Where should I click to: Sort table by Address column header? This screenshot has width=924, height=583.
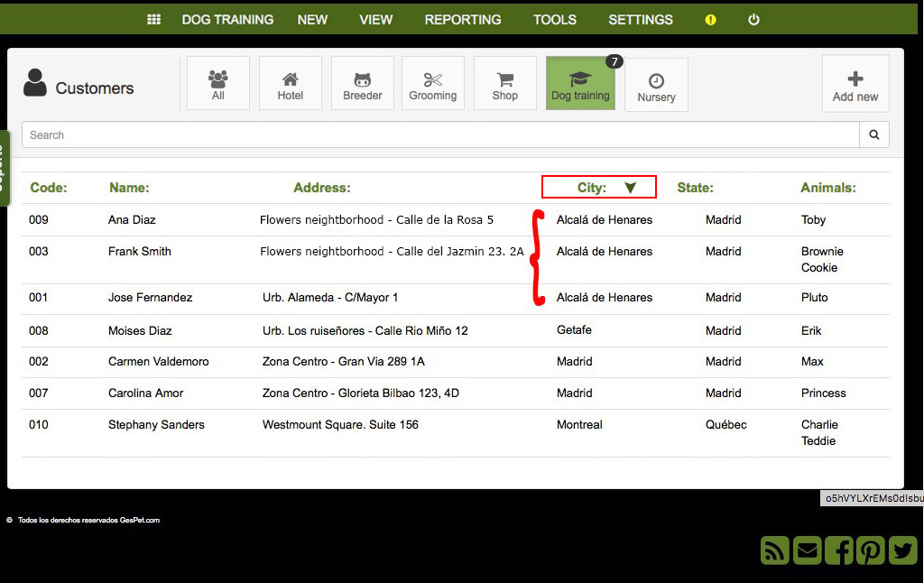click(x=322, y=188)
